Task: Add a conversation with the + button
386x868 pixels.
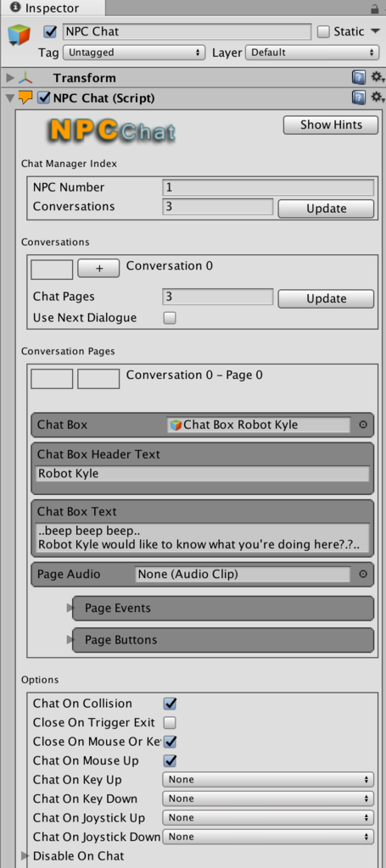Action: 98,269
